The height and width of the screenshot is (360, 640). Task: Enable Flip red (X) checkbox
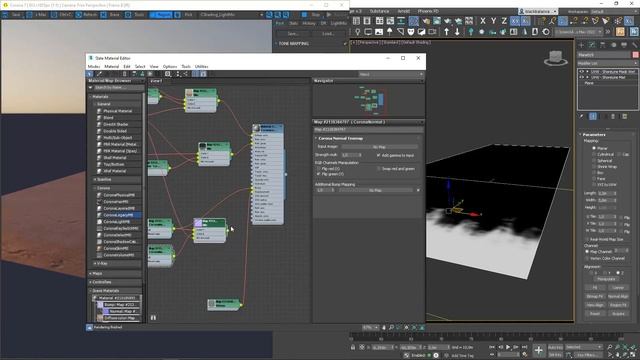[318, 169]
